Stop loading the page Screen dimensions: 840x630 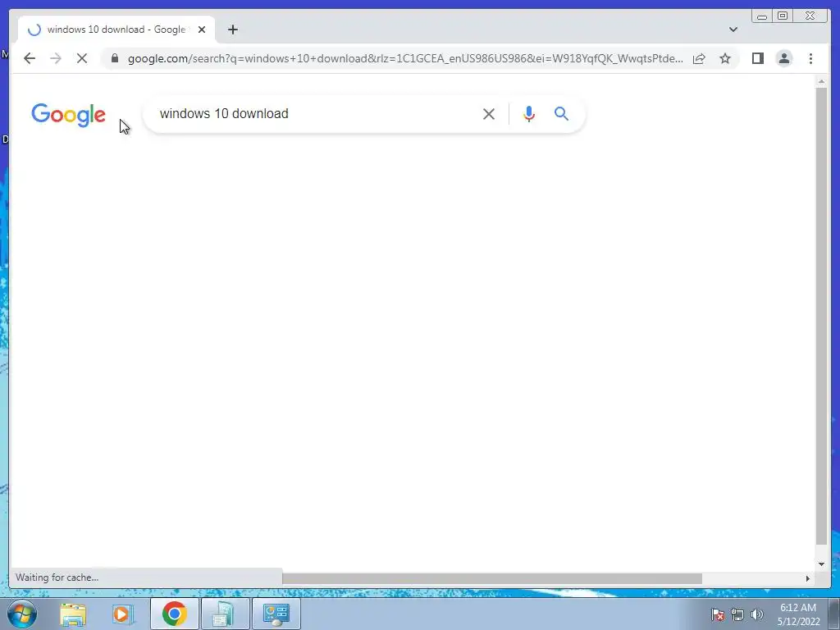[x=82, y=58]
